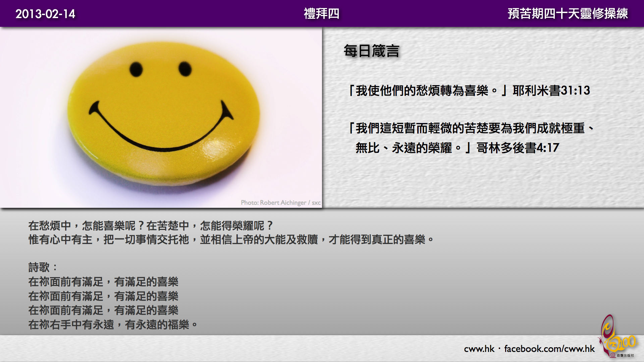Click the 哥林多後書4:17 verse reference
Image resolution: width=644 pixels, height=362 pixels.
[518, 148]
